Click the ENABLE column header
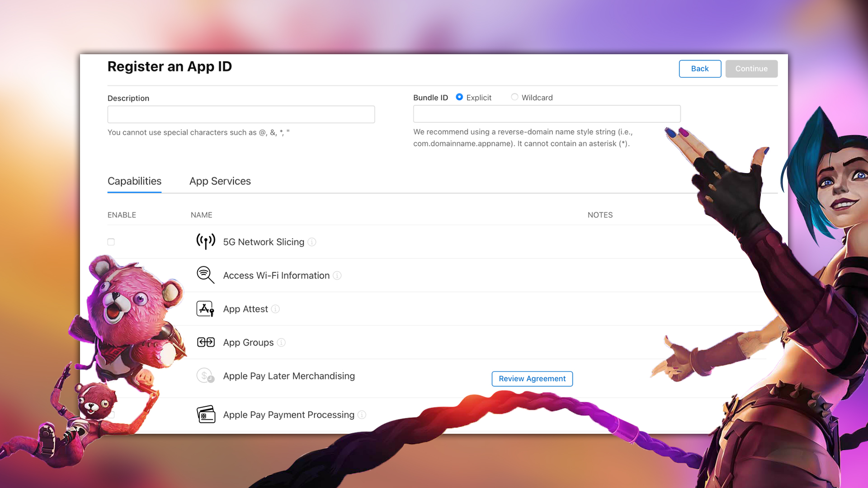The height and width of the screenshot is (488, 868). 122,215
